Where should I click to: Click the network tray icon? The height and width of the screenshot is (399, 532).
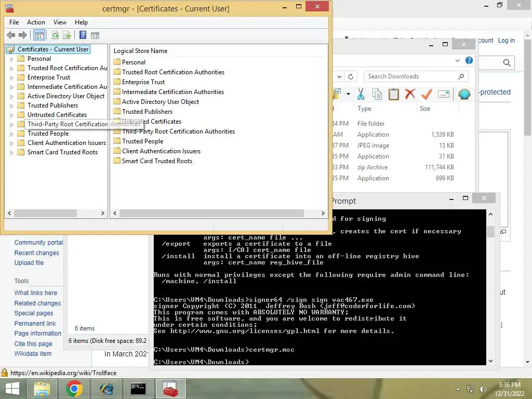(x=471, y=389)
